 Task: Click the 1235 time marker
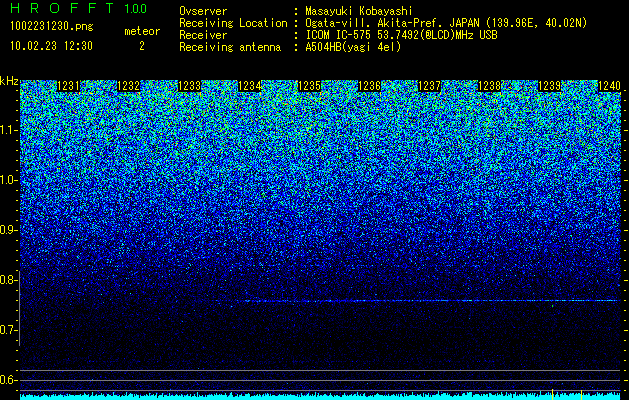point(309,86)
